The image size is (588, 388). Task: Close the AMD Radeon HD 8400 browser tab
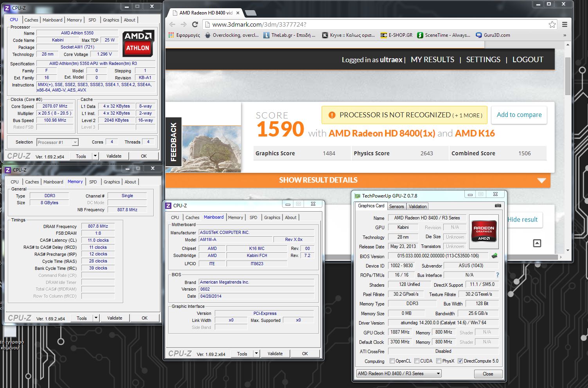tap(237, 13)
